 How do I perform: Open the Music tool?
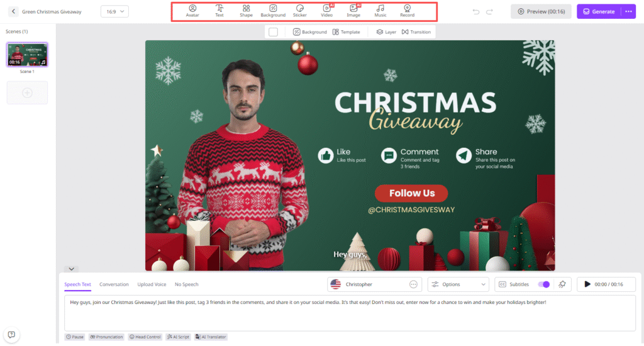(x=380, y=11)
